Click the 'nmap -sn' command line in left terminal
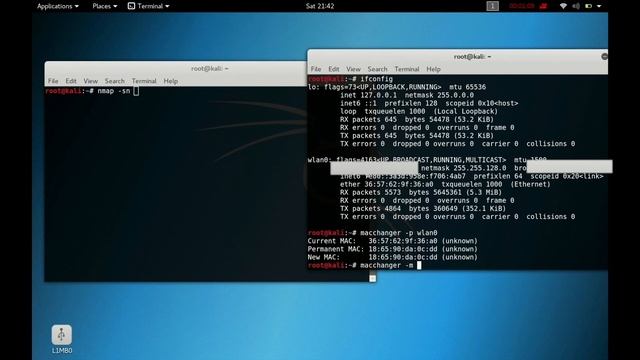Viewport: 640px width, 360px height. [92, 91]
